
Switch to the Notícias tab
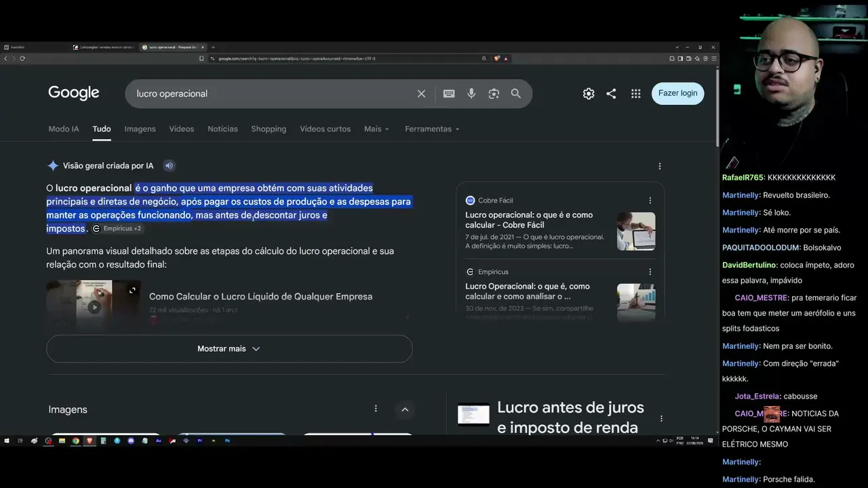[x=222, y=129]
